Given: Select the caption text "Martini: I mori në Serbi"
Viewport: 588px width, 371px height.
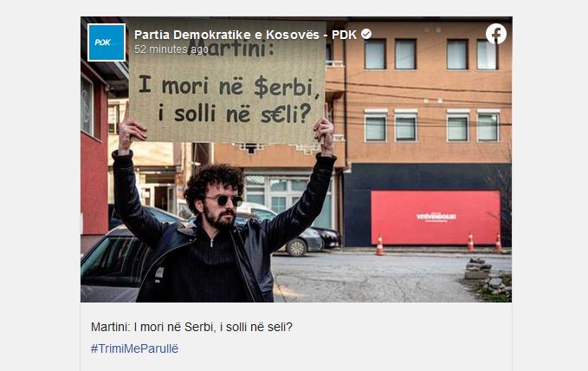Looking at the screenshot, I should coord(152,327).
